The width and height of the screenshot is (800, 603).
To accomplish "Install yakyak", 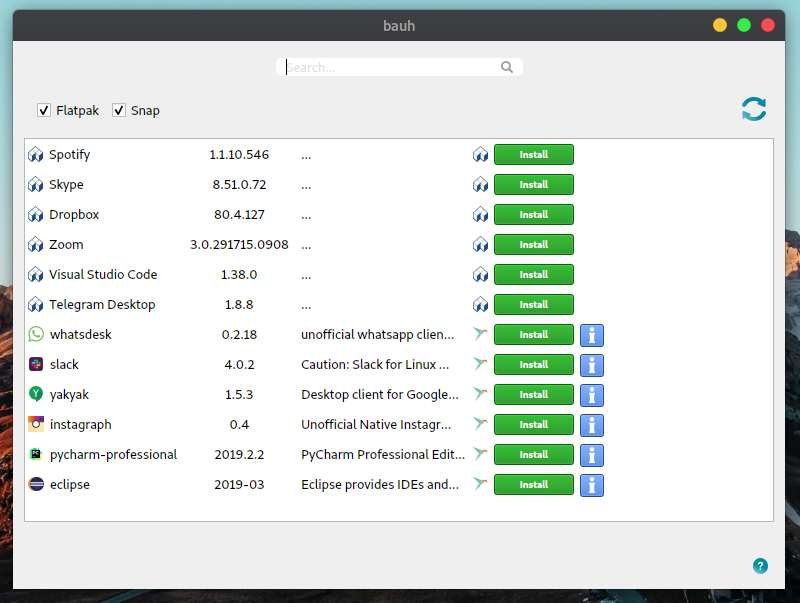I will [534, 395].
